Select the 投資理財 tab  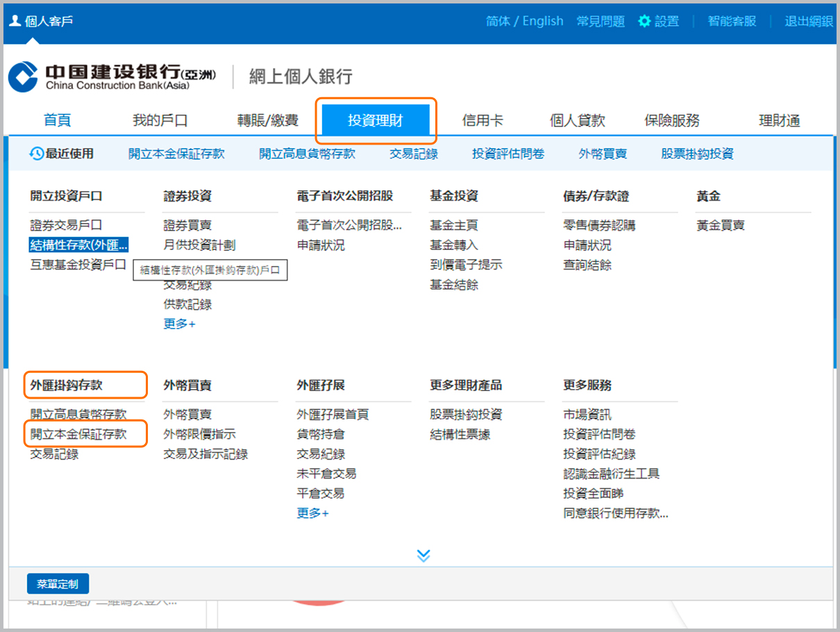point(376,120)
